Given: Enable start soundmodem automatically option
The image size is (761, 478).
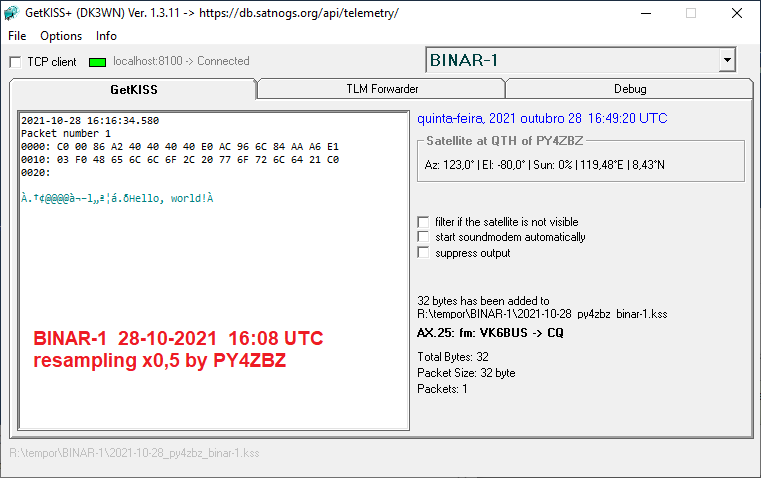Looking at the screenshot, I should coord(423,237).
